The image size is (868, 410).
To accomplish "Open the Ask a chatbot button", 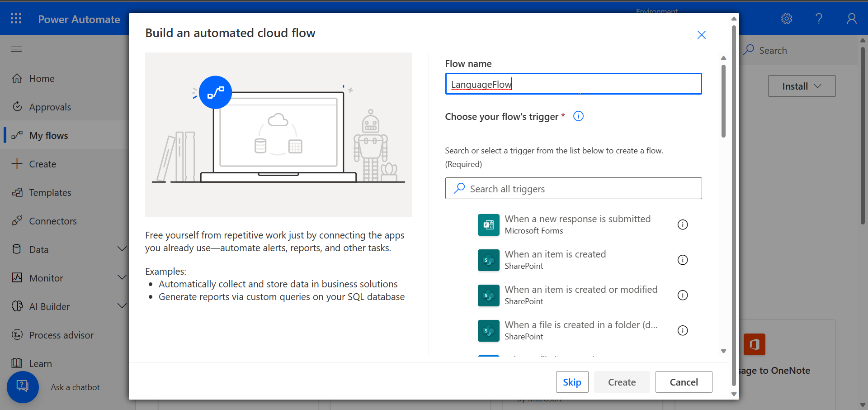I will [x=23, y=387].
